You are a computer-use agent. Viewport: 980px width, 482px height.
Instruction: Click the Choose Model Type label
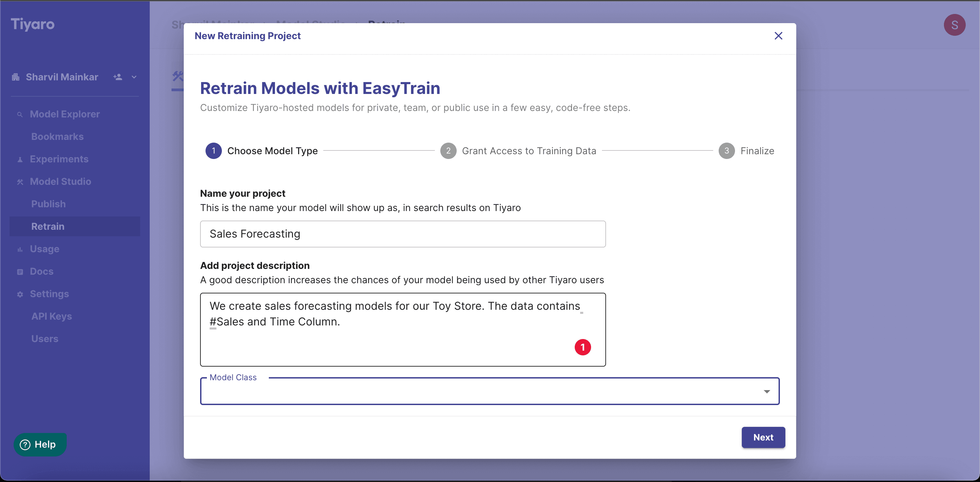point(272,151)
